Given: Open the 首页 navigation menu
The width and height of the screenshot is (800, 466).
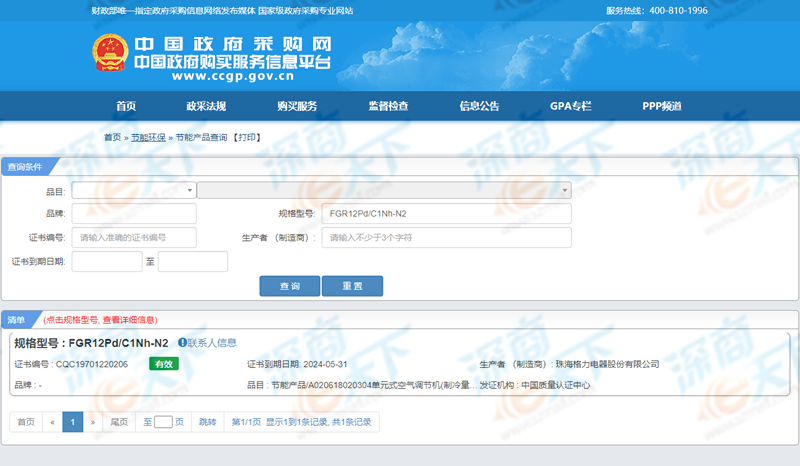Looking at the screenshot, I should tap(126, 106).
